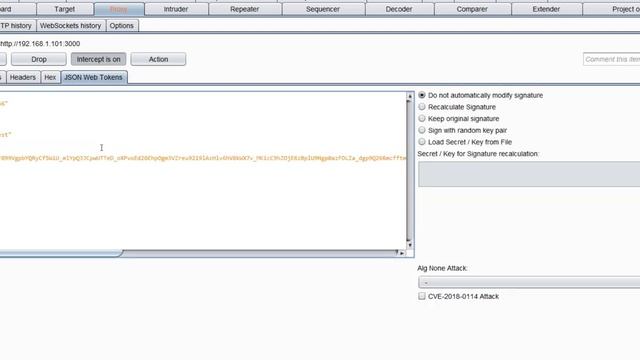Open the Intruder tab
640x360 pixels.
tap(176, 9)
